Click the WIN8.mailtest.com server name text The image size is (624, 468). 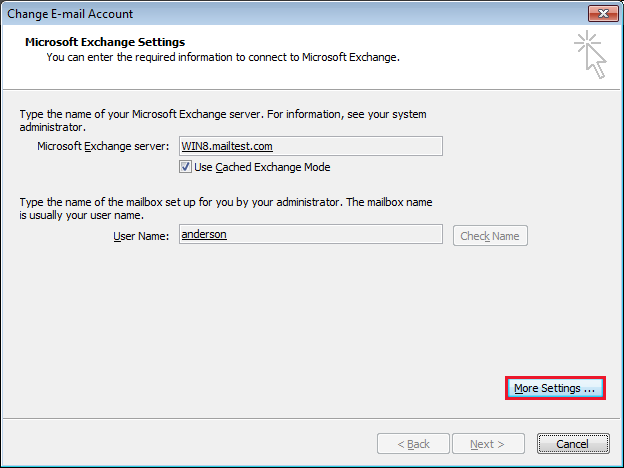tap(227, 146)
